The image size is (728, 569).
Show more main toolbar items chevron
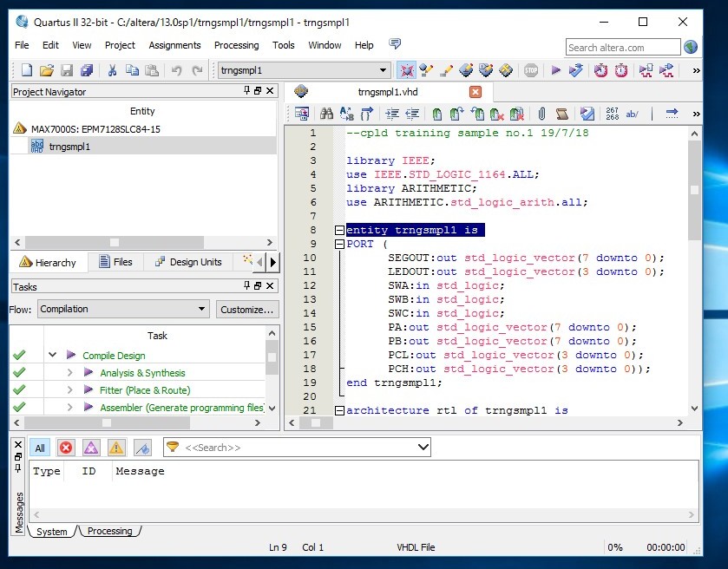(x=696, y=70)
